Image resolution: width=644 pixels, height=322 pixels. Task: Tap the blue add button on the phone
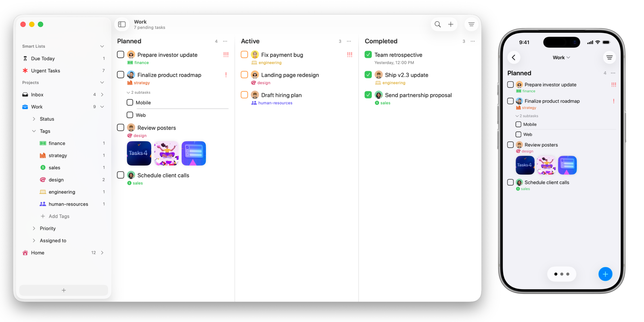pos(605,274)
